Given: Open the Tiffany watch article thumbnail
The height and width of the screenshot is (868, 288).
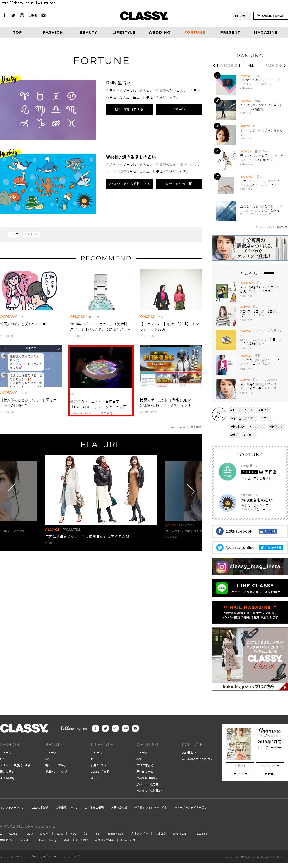Looking at the screenshot, I should point(101,290).
